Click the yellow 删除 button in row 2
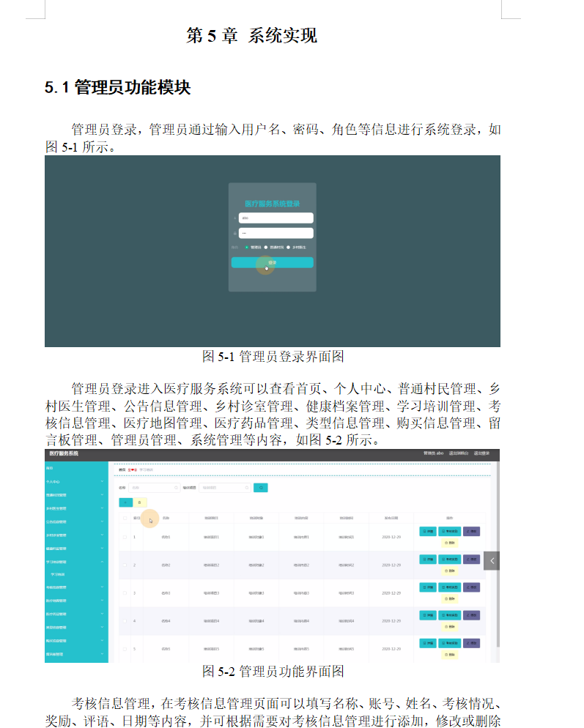The height and width of the screenshot is (728, 584). pos(450,571)
